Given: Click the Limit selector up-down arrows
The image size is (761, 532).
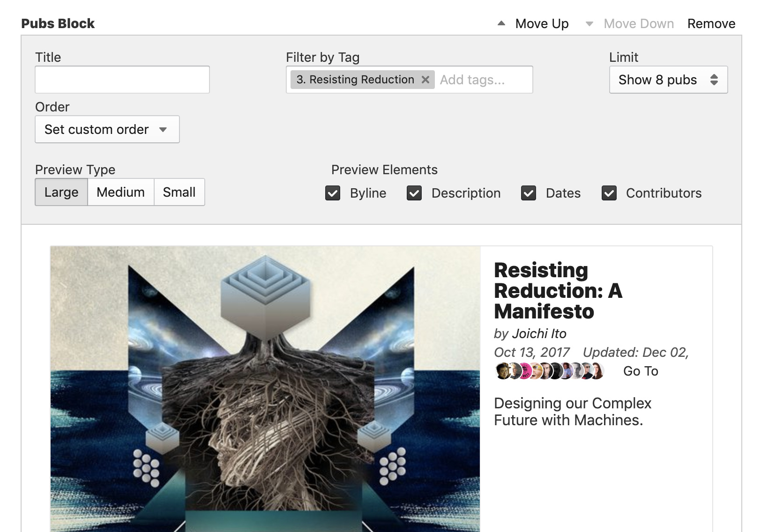Looking at the screenshot, I should pyautogui.click(x=714, y=80).
